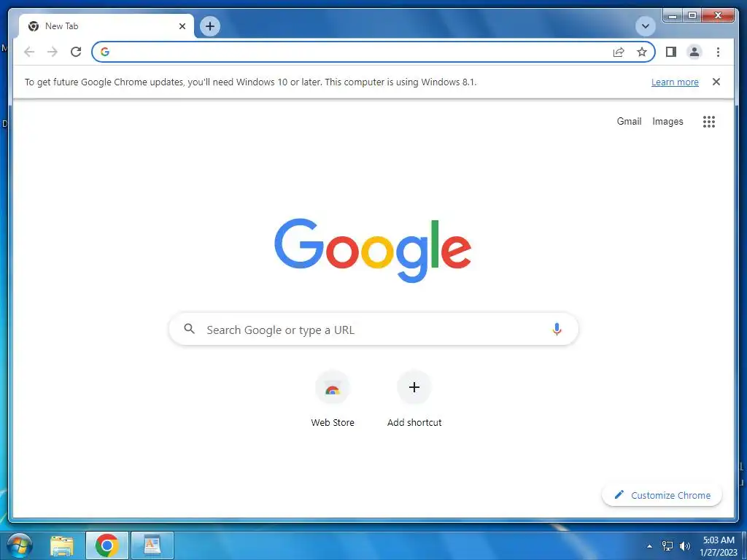Image resolution: width=747 pixels, height=560 pixels.
Task: Open a new tab with plus button
Action: pyautogui.click(x=210, y=26)
